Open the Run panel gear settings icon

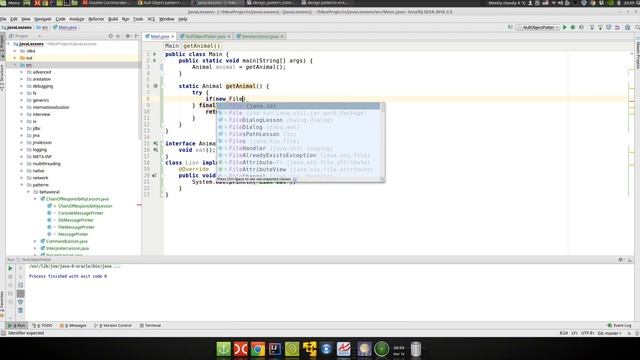click(620, 260)
